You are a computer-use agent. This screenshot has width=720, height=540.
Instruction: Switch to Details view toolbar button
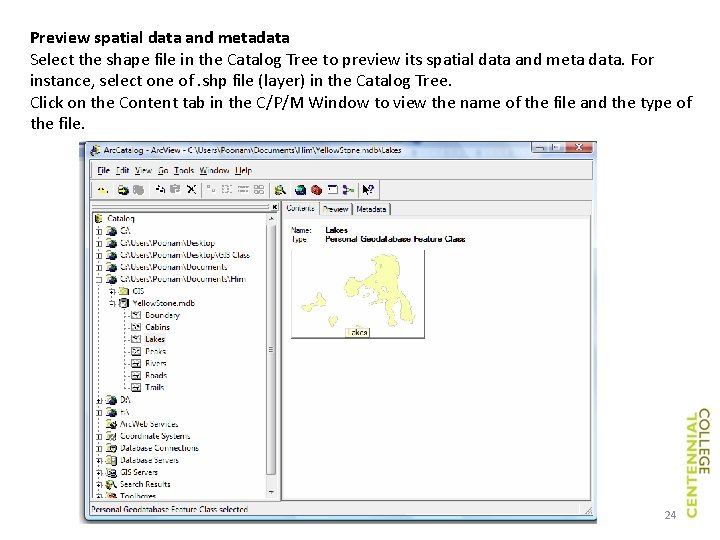243,189
